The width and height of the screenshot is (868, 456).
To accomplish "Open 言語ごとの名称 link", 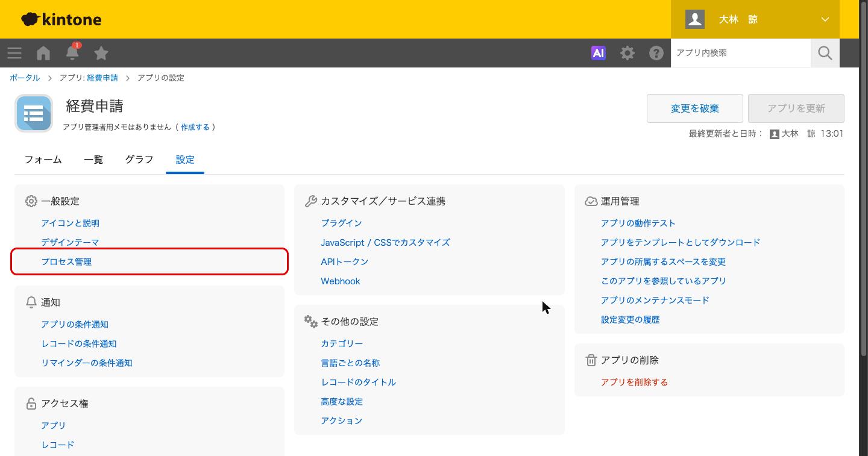I will 350,363.
